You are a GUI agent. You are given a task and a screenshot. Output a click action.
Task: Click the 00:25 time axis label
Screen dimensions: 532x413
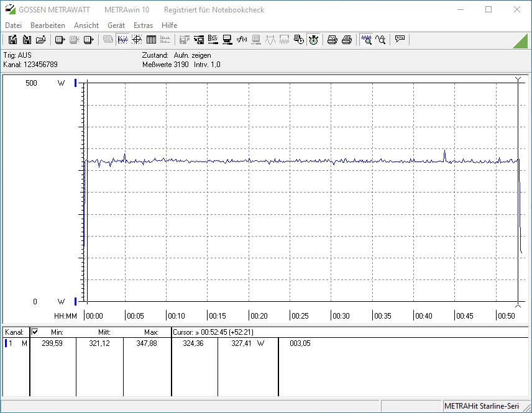coord(300,315)
